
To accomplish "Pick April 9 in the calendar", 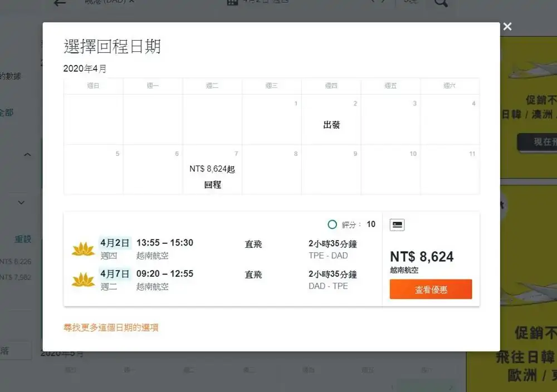I will [331, 170].
